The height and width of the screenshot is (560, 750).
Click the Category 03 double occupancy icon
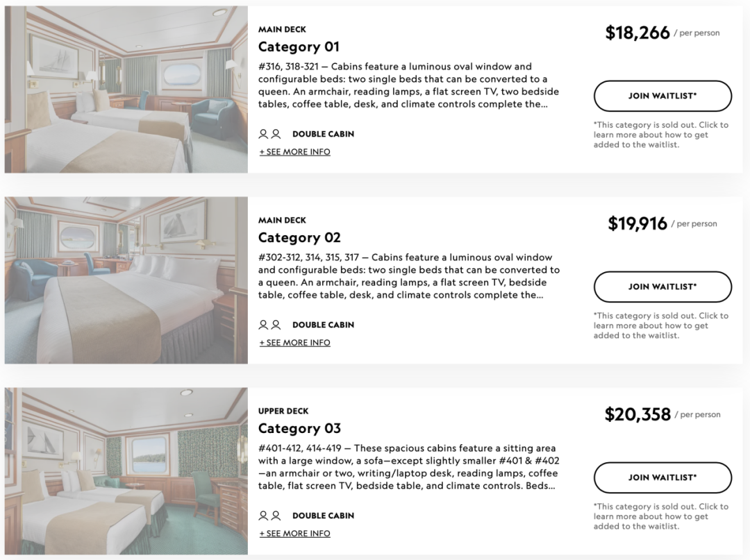click(x=269, y=516)
